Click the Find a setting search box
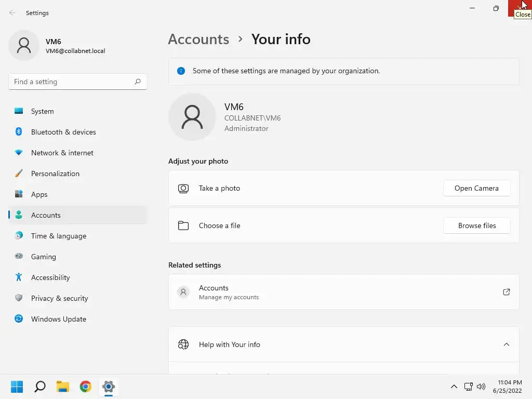Image resolution: width=532 pixels, height=399 pixels. (73, 82)
